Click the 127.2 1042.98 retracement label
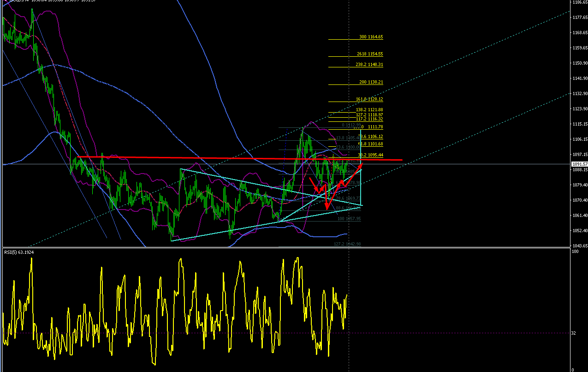 point(347,244)
